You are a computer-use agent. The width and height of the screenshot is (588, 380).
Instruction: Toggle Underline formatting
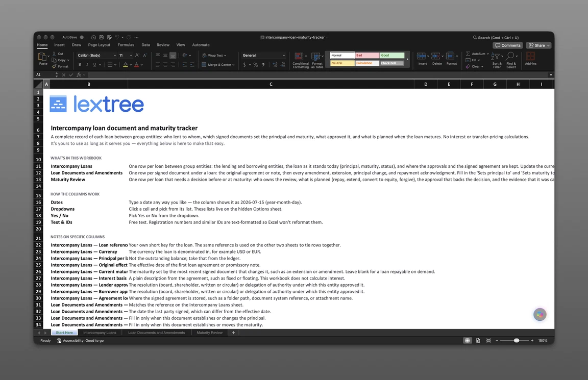tap(94, 65)
